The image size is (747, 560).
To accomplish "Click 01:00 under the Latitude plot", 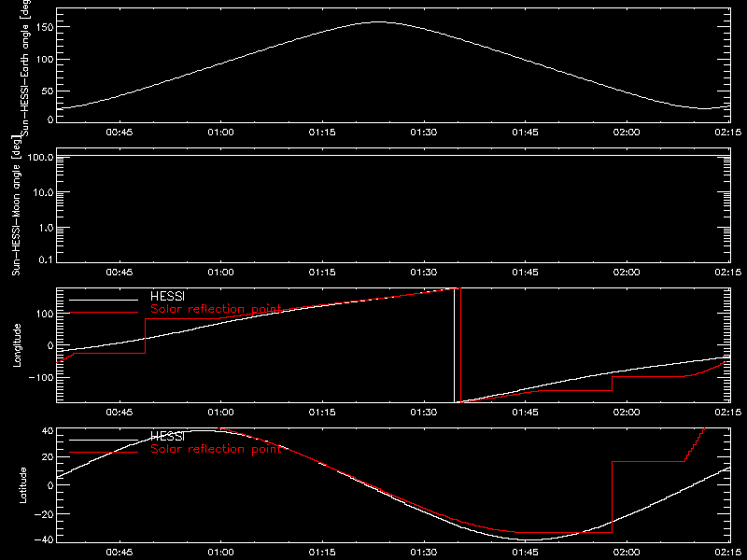I will (220, 552).
